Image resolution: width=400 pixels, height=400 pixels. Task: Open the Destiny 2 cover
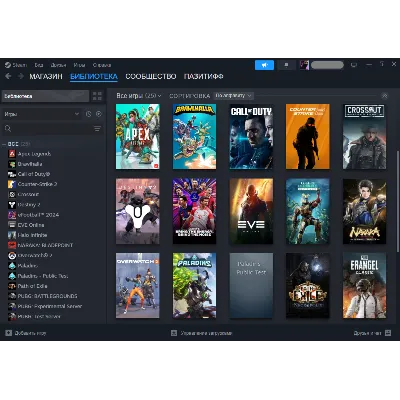138,211
